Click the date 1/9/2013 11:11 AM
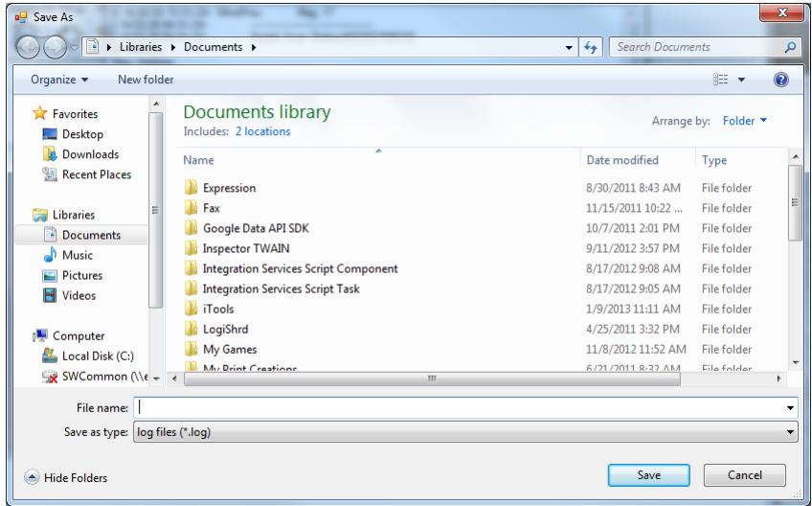812x506 pixels. tap(633, 309)
